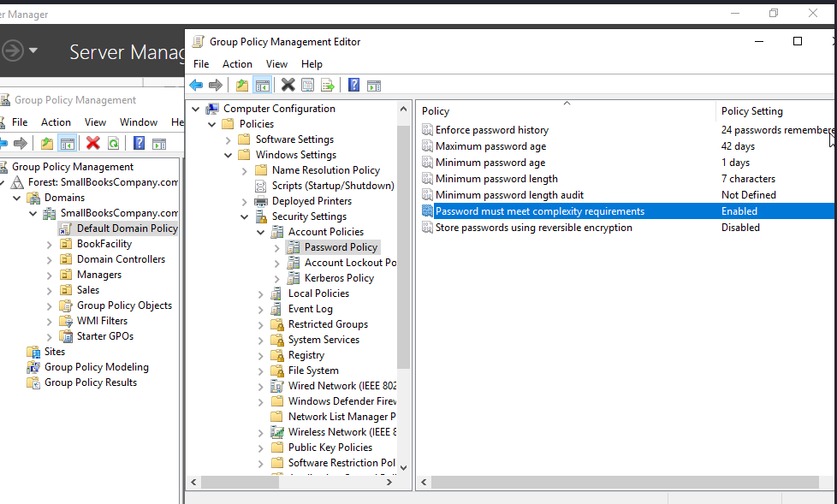837x504 pixels.
Task: Click the Store passwords reversible encryption icon
Action: coord(427,228)
